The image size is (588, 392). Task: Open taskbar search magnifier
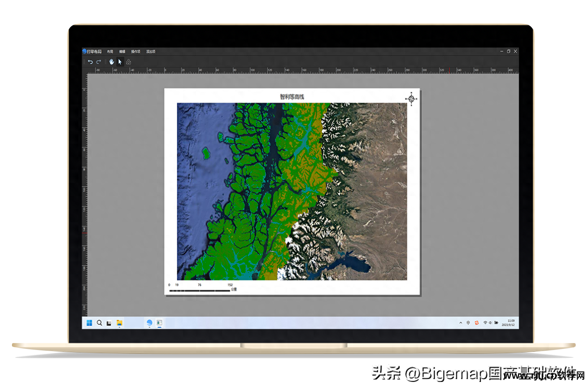tap(99, 323)
